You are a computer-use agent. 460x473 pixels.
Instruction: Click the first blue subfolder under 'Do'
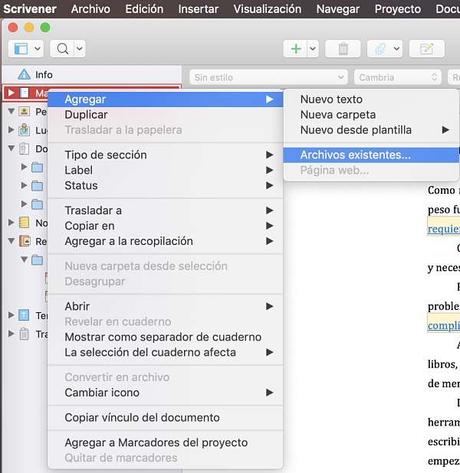(37, 167)
